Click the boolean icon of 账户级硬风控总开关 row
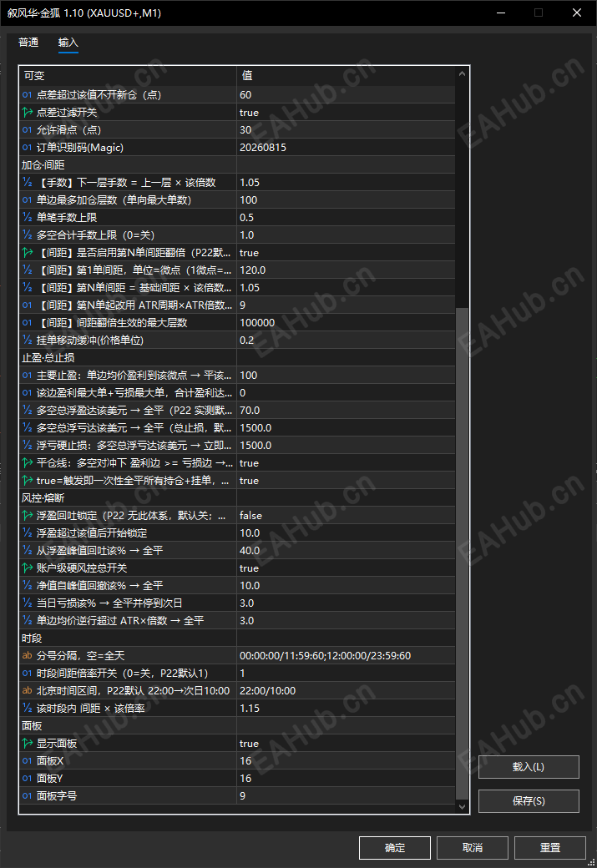This screenshot has width=597, height=868. tap(27, 568)
